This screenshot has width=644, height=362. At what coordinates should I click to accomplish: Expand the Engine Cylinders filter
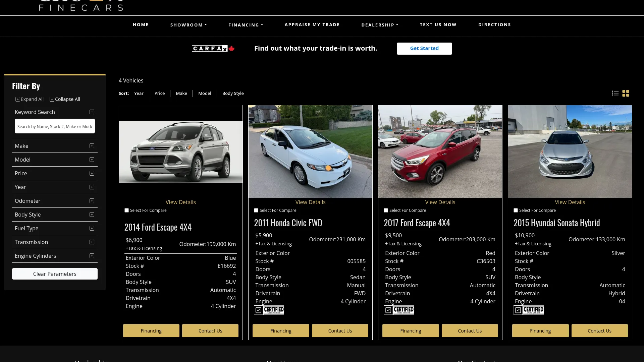[92, 256]
